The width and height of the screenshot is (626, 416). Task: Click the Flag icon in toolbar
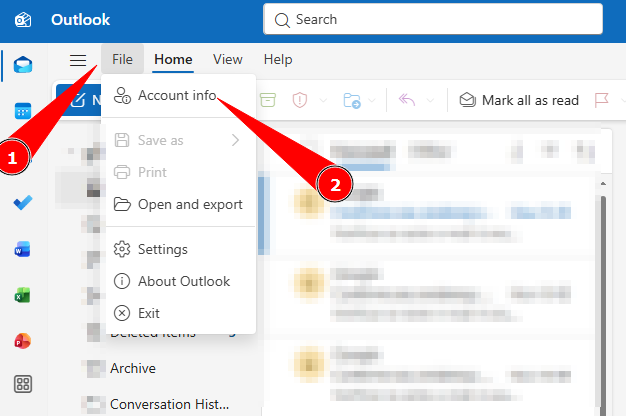tap(601, 100)
